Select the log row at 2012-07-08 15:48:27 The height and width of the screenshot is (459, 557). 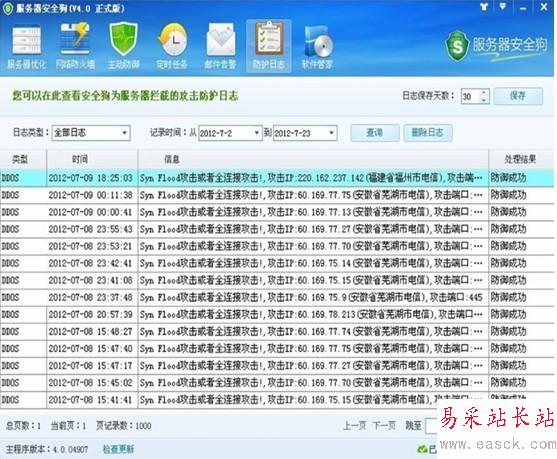click(277, 331)
